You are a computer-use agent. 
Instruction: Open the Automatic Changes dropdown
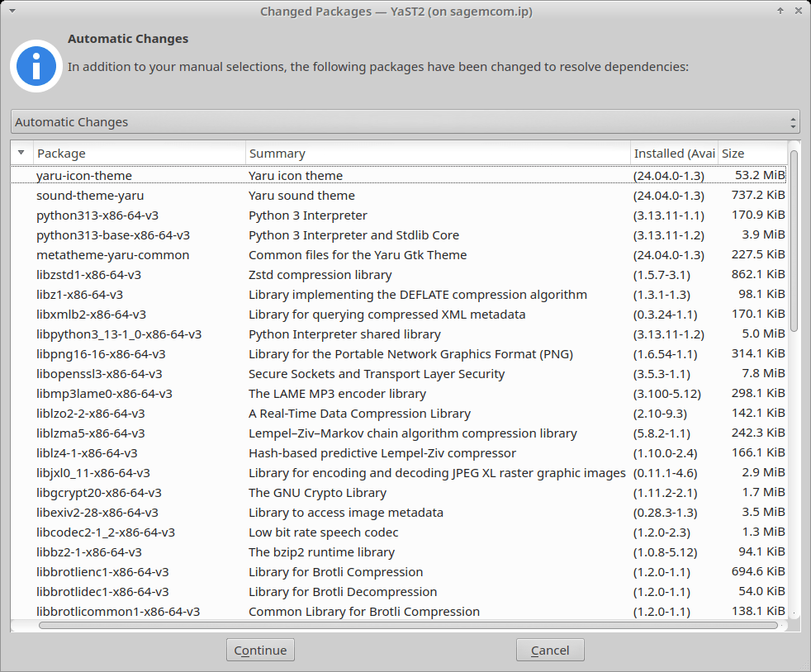point(405,122)
